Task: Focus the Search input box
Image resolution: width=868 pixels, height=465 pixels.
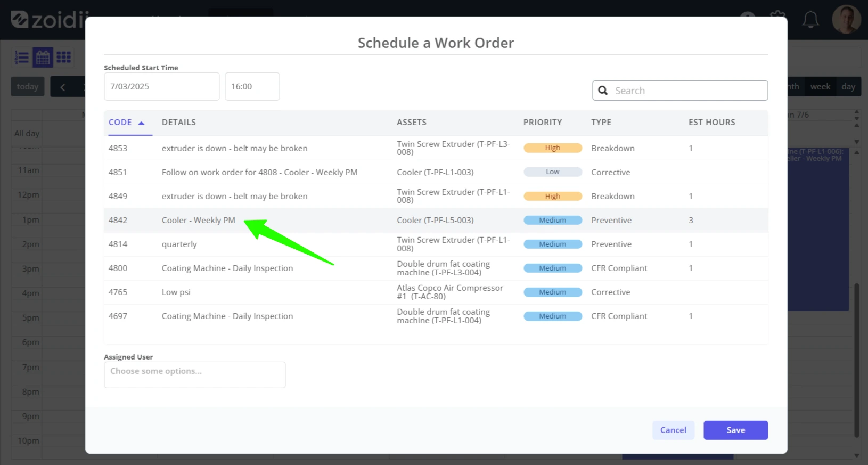Action: (680, 91)
